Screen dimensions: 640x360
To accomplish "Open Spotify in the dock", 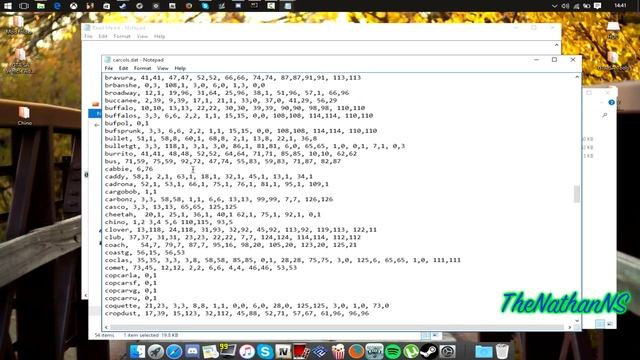I will (393, 351).
